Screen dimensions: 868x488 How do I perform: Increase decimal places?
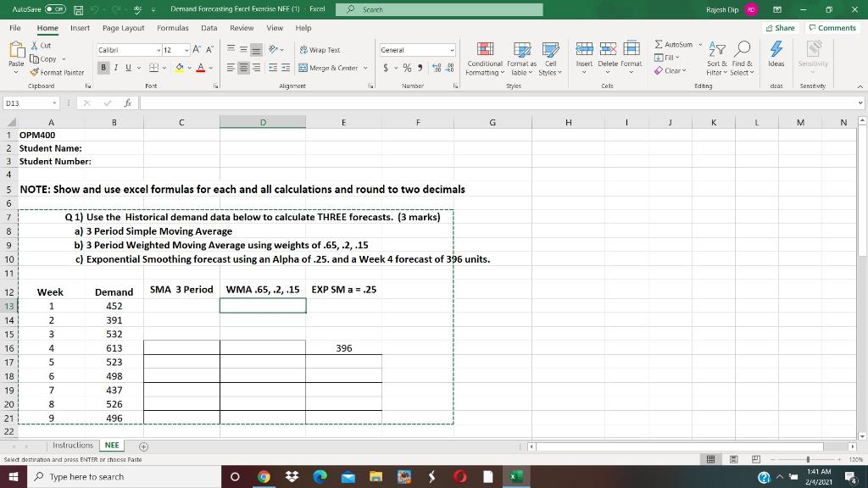pos(435,67)
